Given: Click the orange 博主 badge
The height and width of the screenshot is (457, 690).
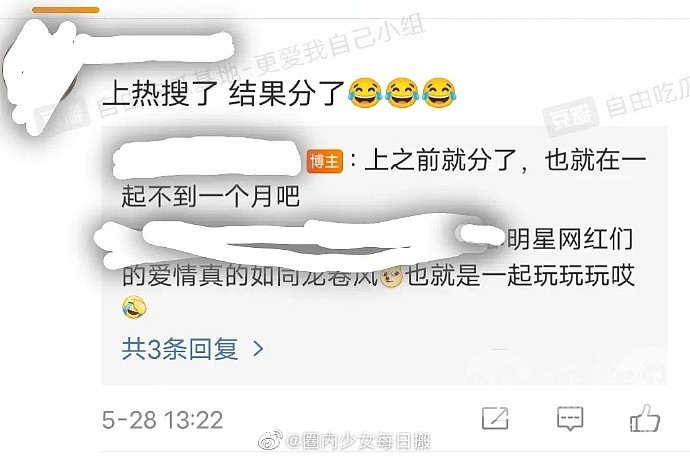Looking at the screenshot, I should [325, 161].
